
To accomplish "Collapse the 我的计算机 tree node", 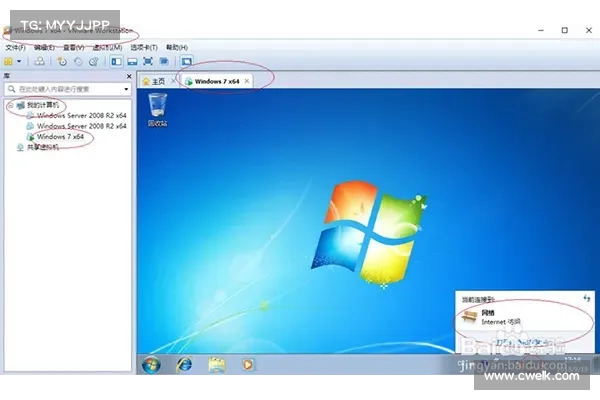I will coord(10,105).
